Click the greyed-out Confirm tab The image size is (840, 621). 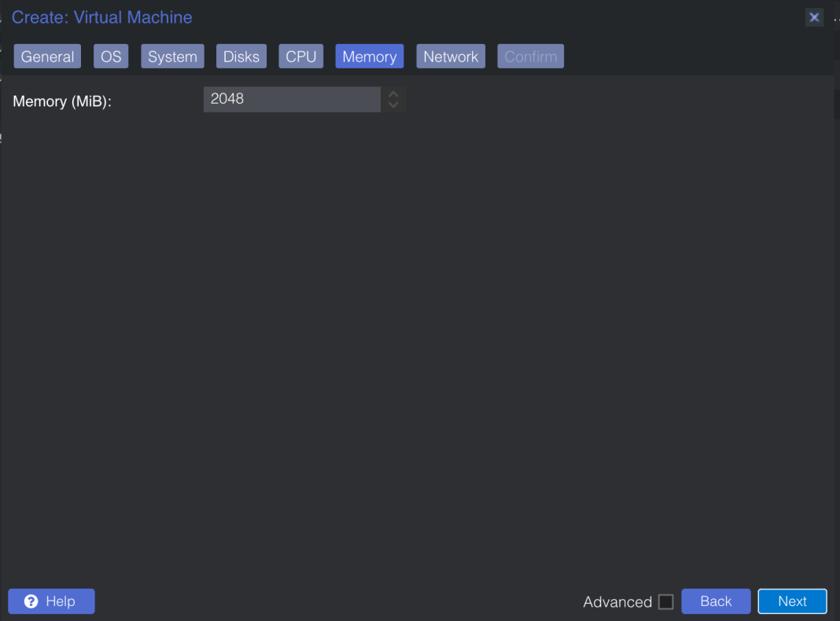click(x=530, y=57)
